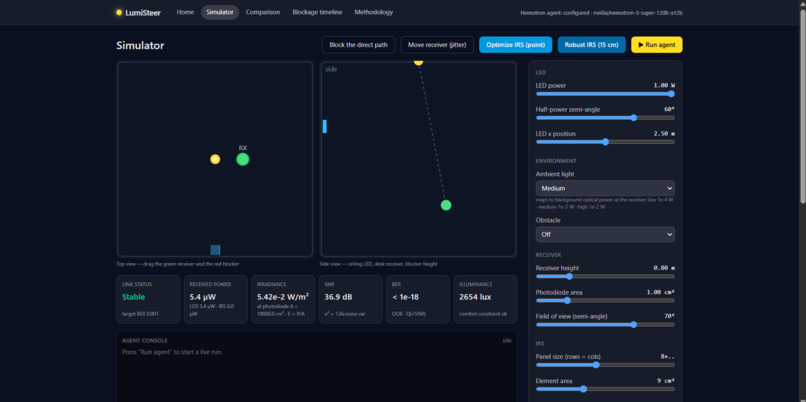
Task: Open the Methodology page
Action: [374, 12]
